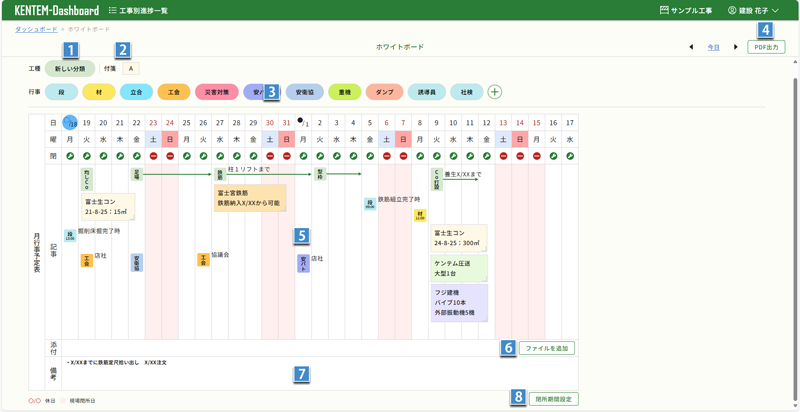800x412 pixels.
Task: Select the pink 災害対策 event tag
Action: coord(216,92)
